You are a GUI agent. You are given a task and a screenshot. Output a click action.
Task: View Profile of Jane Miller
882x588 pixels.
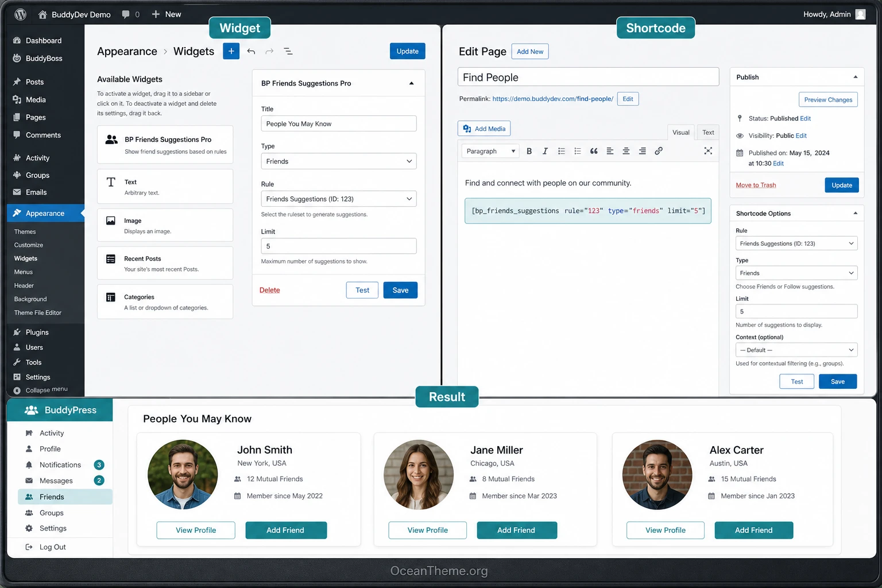tap(428, 530)
